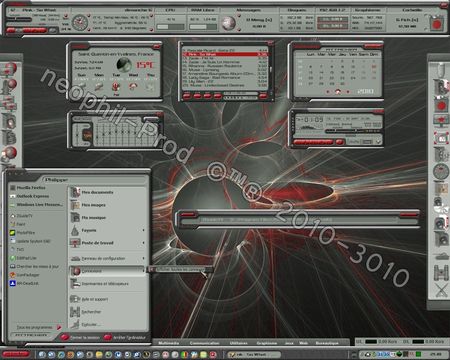Switch to Pink - So What taskbar window

pos(254,354)
